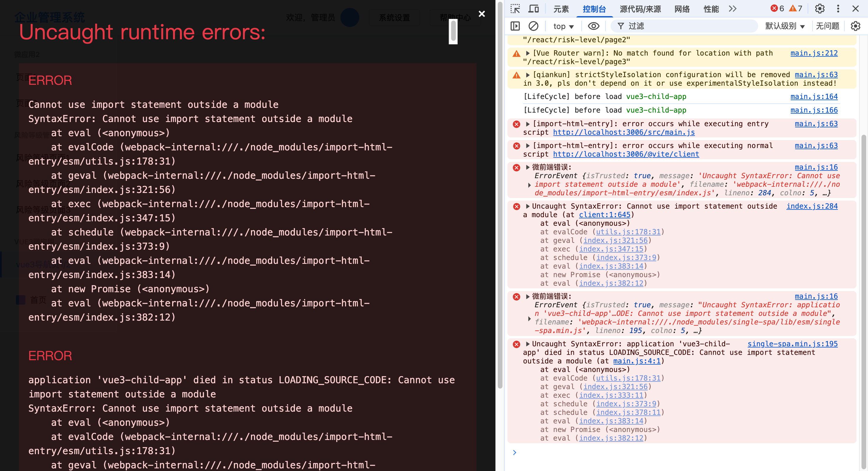This screenshot has width=868, height=471.
Task: Open the DevTools three-dot menu
Action: click(x=838, y=9)
